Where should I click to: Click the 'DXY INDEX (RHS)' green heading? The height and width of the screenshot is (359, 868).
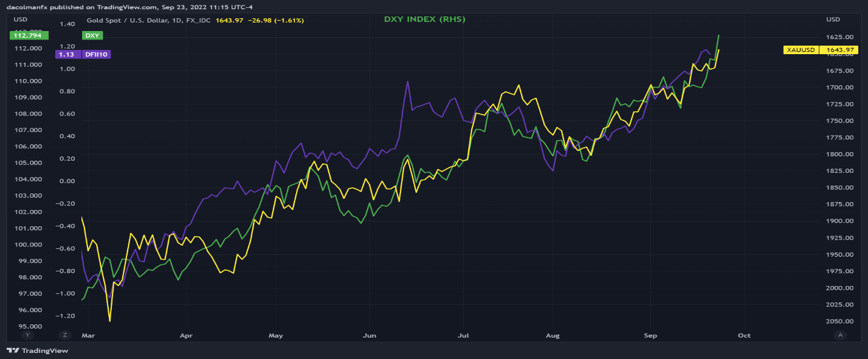coord(425,19)
